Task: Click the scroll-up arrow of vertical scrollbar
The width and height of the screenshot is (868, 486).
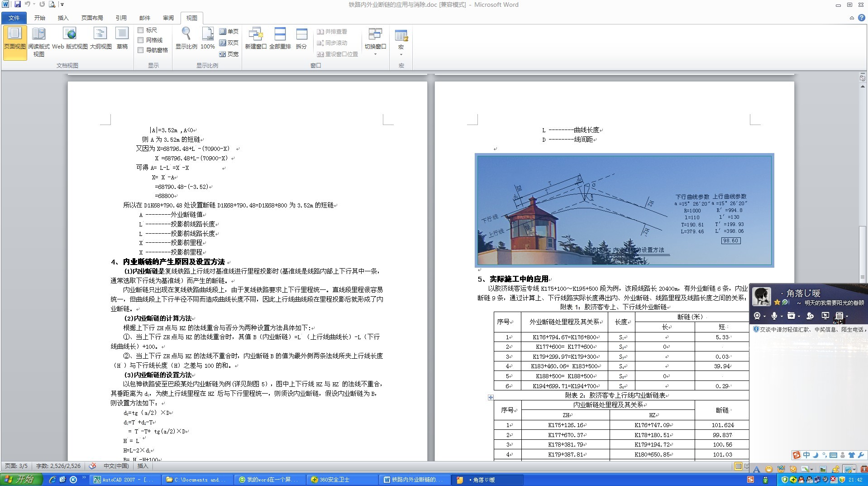Action: pyautogui.click(x=863, y=87)
